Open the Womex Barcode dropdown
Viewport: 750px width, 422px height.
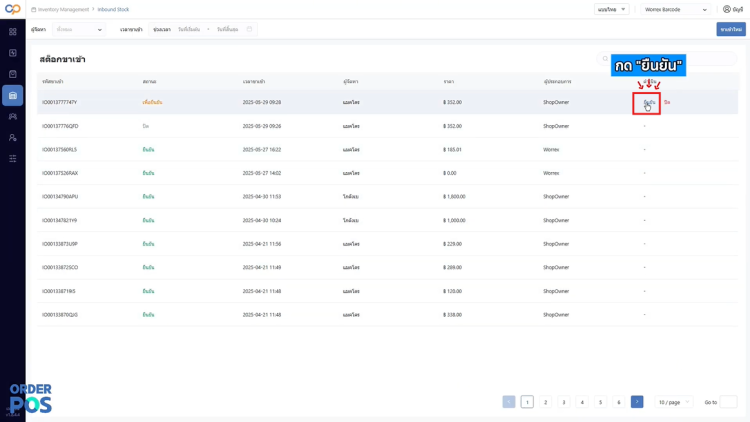pyautogui.click(x=675, y=9)
